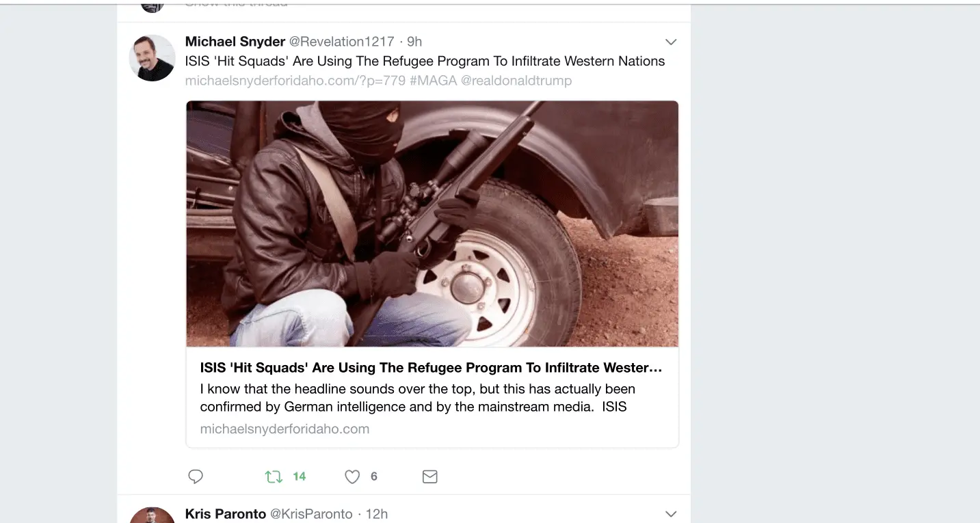This screenshot has width=980, height=523.
Task: Click the retweet count of 14
Action: pos(300,477)
